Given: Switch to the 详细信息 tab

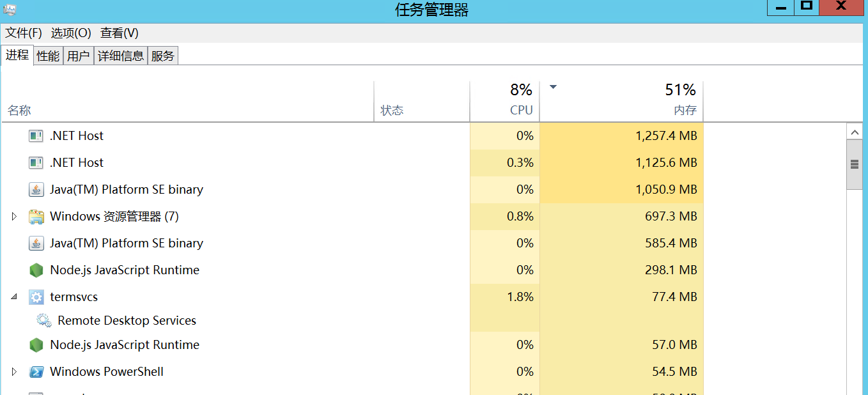Looking at the screenshot, I should (x=121, y=56).
